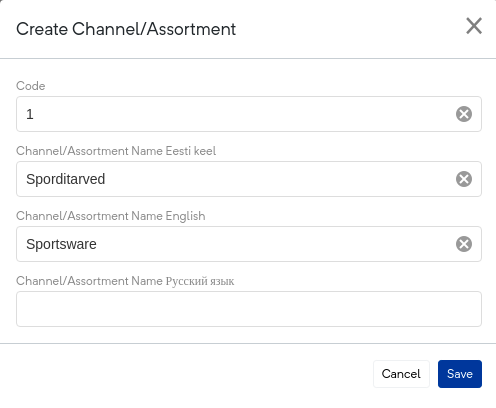Click on the 'Sporditarved' text value
This screenshot has height=408, width=496.
click(x=66, y=179)
